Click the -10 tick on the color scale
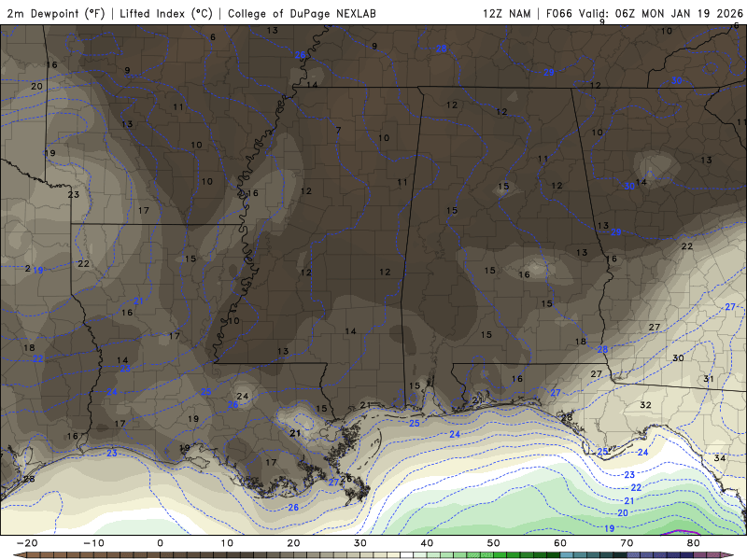Screen dimensions: 747x560 (x=93, y=543)
